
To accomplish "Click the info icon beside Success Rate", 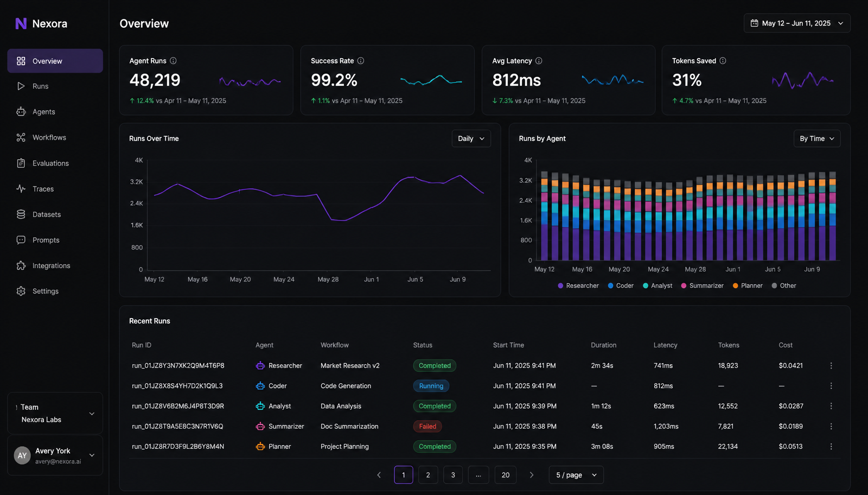I will tap(361, 61).
